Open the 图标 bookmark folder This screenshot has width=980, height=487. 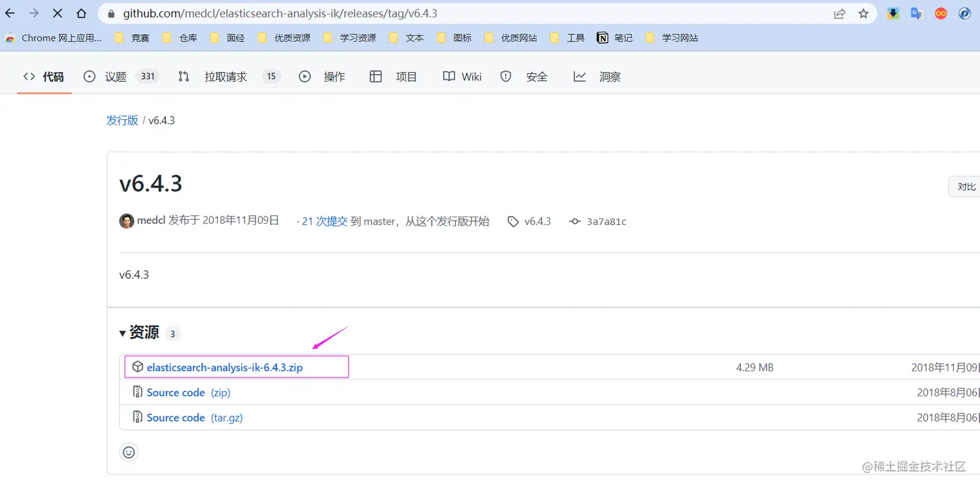tap(454, 38)
